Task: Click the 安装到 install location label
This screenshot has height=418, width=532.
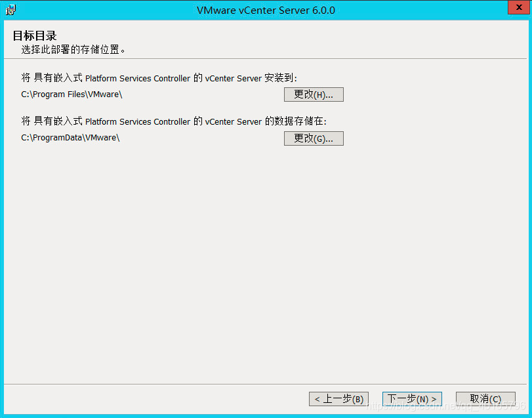Action: tap(159, 78)
